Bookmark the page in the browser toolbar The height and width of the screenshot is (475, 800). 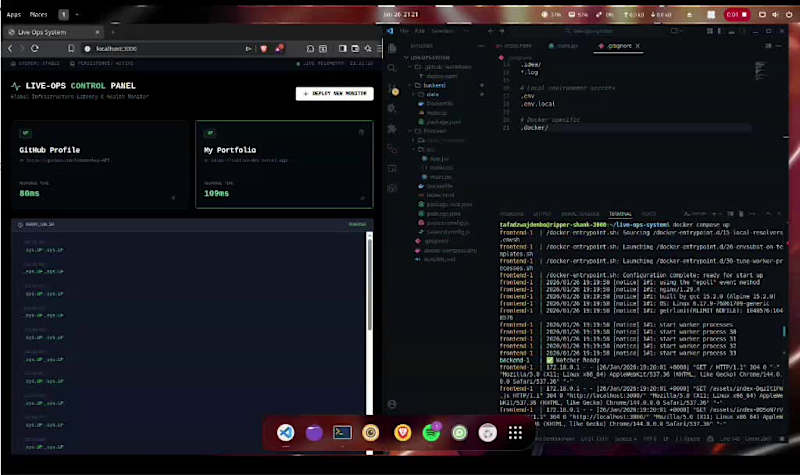[x=71, y=48]
